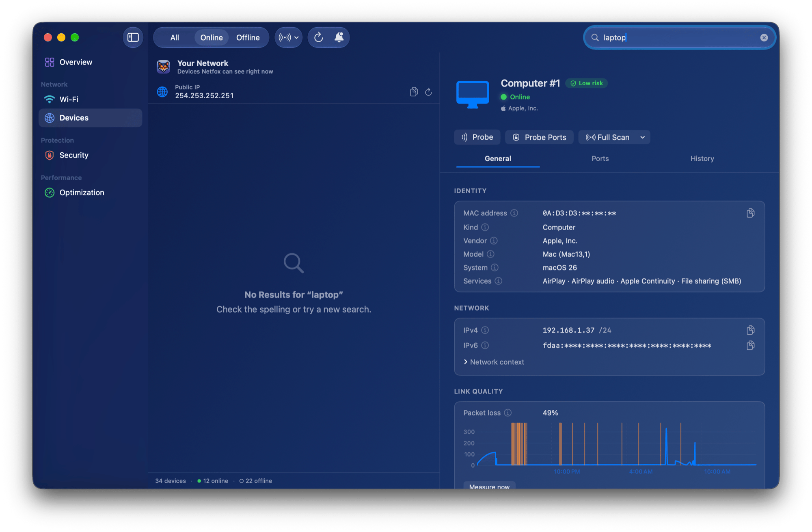This screenshot has width=812, height=532.
Task: Click the magnifier icon in the search field
Action: [595, 38]
